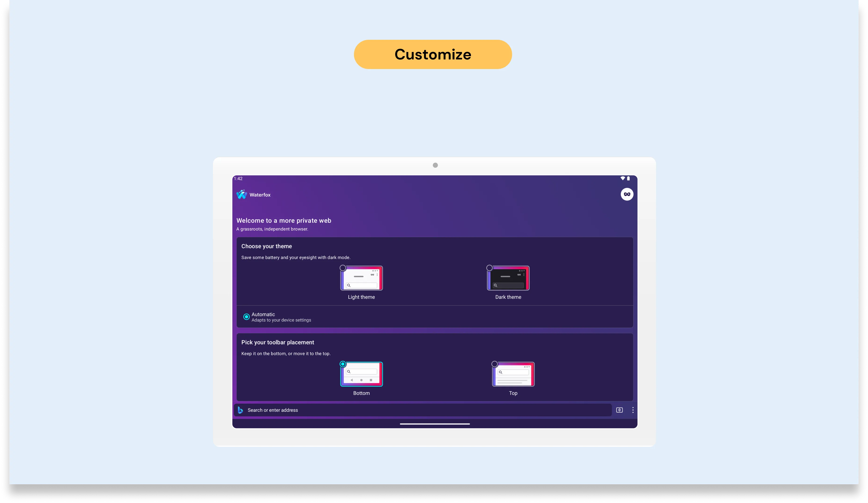Click the overflow menu icon (three dots)
Viewport: 868px width, 503px height.
pyautogui.click(x=633, y=410)
